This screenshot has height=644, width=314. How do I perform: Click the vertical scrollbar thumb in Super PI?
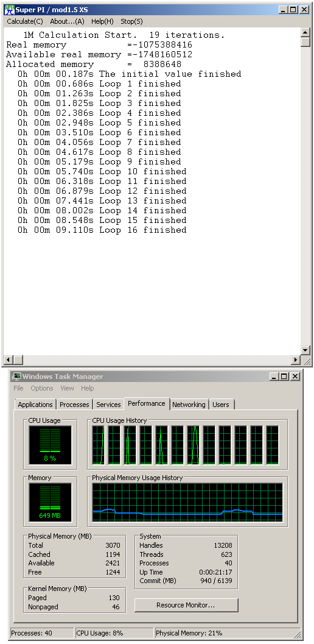[305, 42]
